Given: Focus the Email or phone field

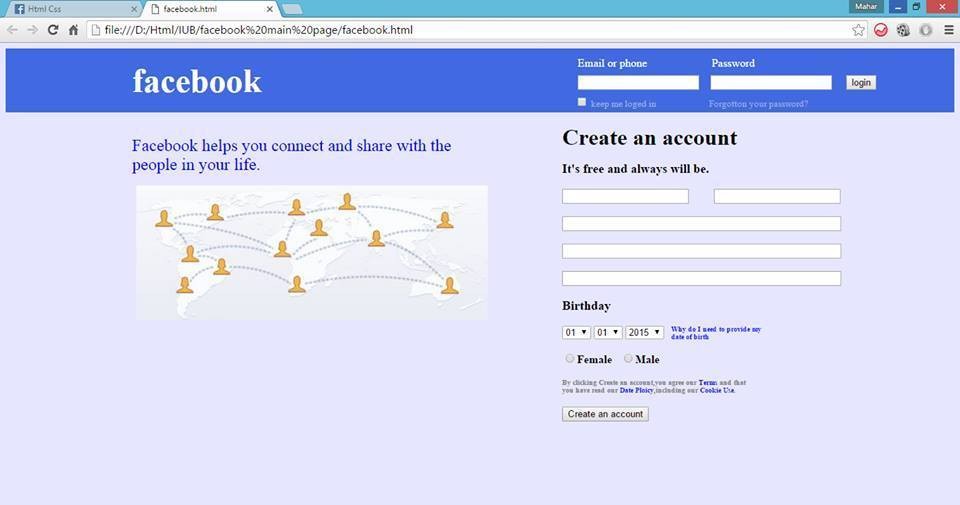Looking at the screenshot, I should click(638, 83).
